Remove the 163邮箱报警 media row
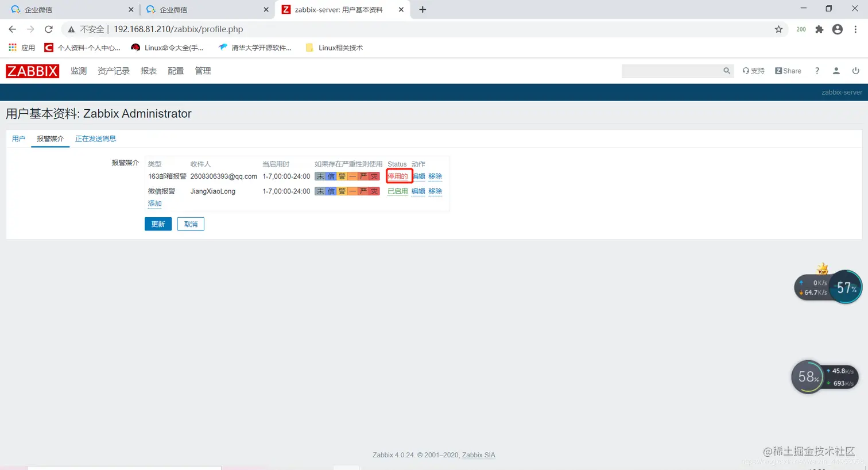868x470 pixels. (x=435, y=176)
